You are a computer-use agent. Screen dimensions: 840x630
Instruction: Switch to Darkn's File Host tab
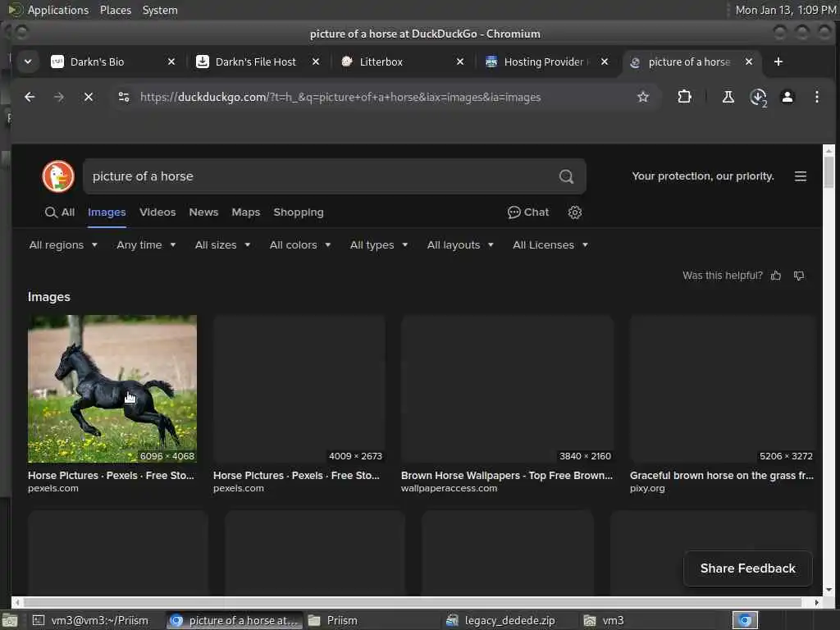click(256, 62)
